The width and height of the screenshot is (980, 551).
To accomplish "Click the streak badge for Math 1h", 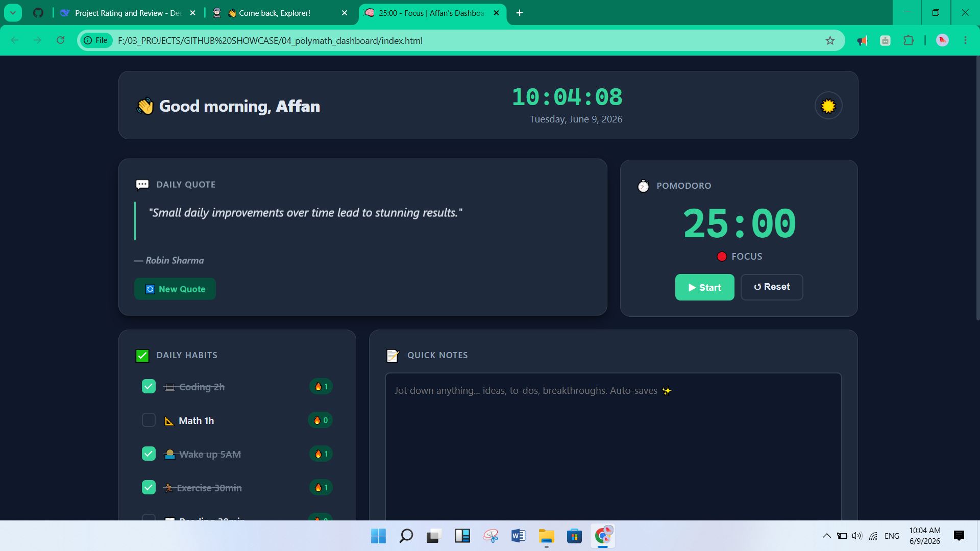I will 321,420.
